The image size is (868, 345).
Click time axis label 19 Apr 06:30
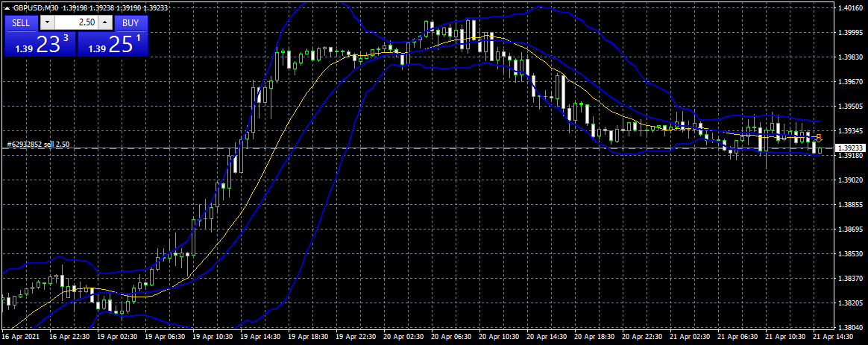(163, 336)
